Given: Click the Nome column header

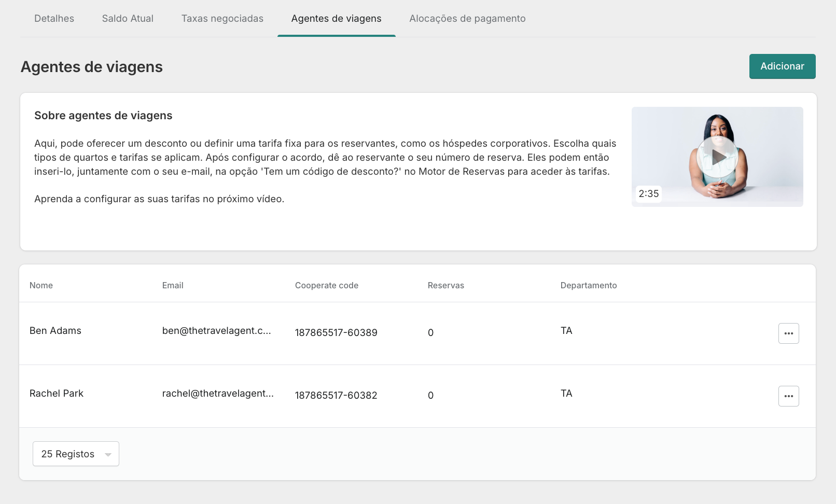Looking at the screenshot, I should [x=41, y=285].
